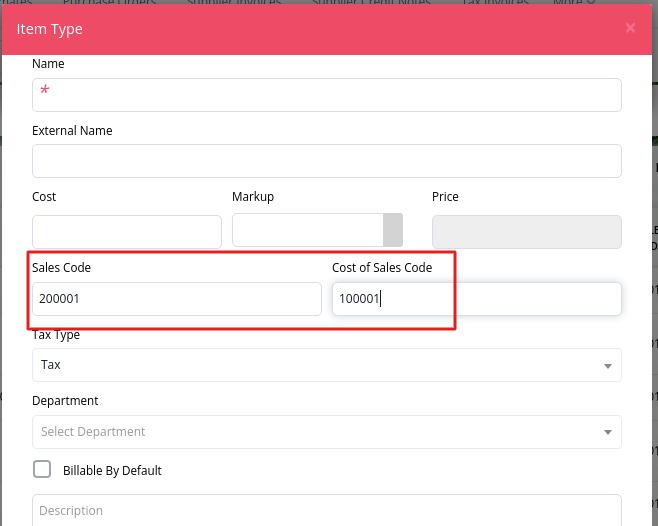
Task: Click the Item Type dialog title
Action: 50,29
